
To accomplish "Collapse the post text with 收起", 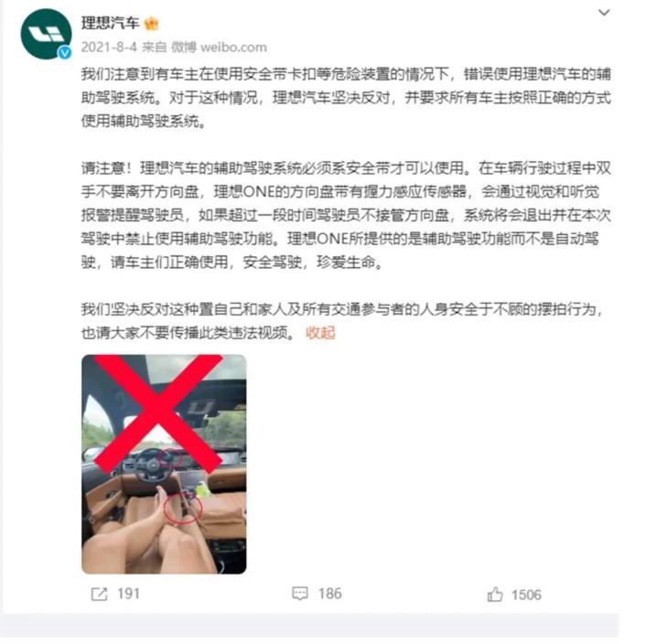I will (320, 333).
